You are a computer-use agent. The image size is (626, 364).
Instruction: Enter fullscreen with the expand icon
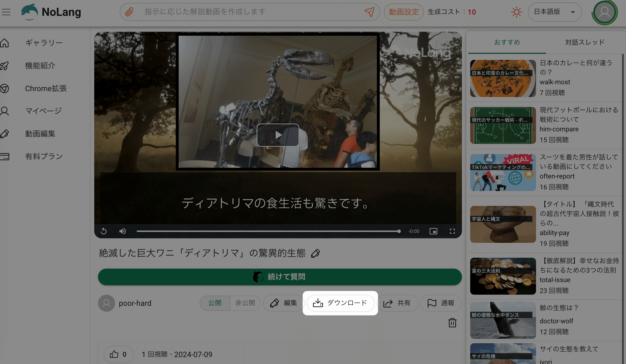coord(452,231)
